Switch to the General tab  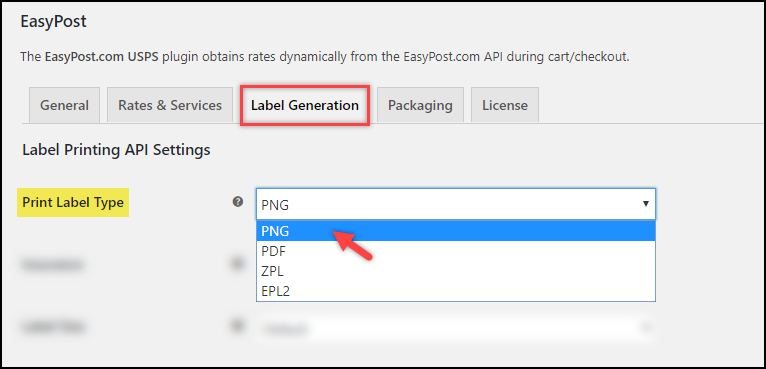point(64,105)
